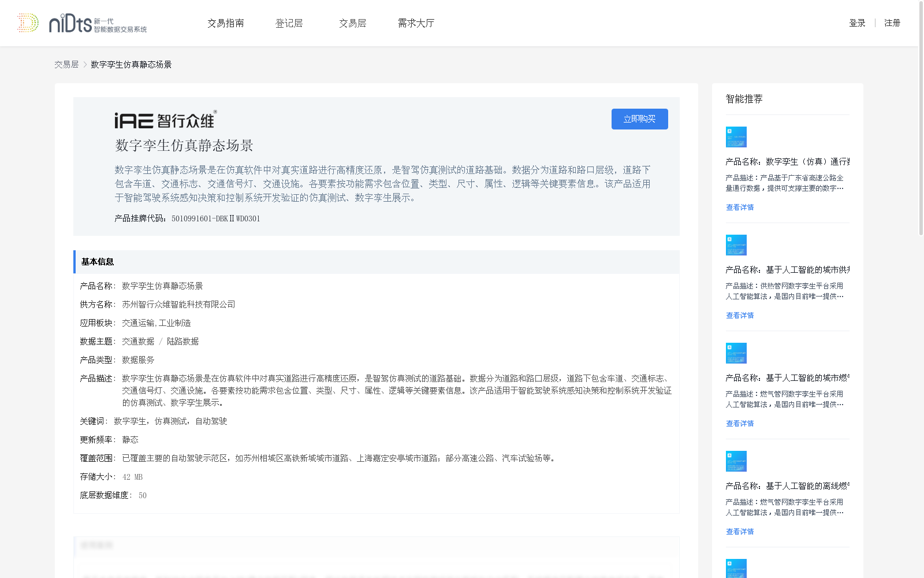Click the 底层数据维度 value 50
Screen dimensions: 924x578
[143, 495]
